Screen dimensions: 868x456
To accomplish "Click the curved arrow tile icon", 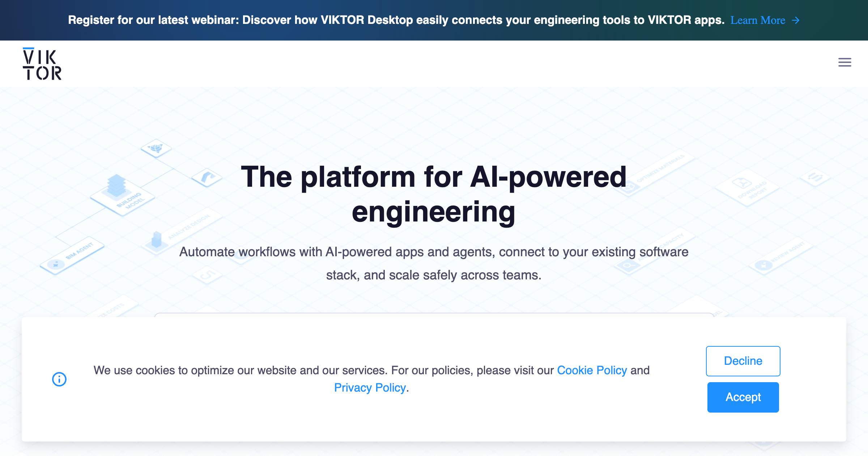I will click(207, 177).
